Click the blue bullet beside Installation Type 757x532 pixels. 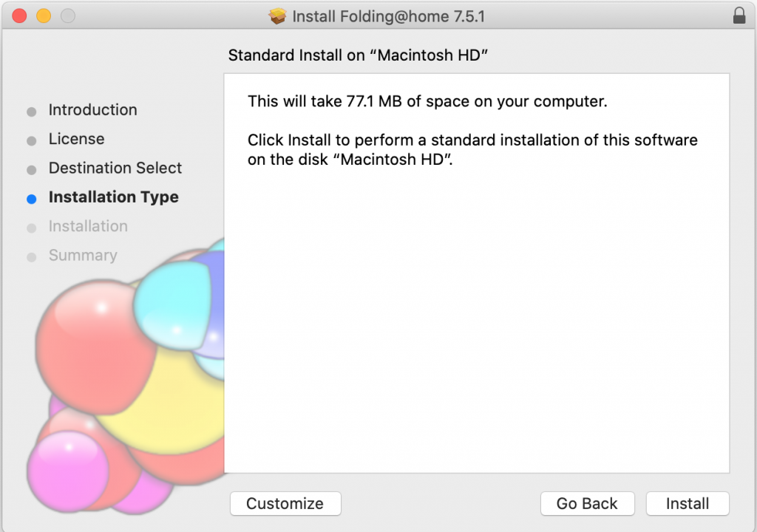31,199
